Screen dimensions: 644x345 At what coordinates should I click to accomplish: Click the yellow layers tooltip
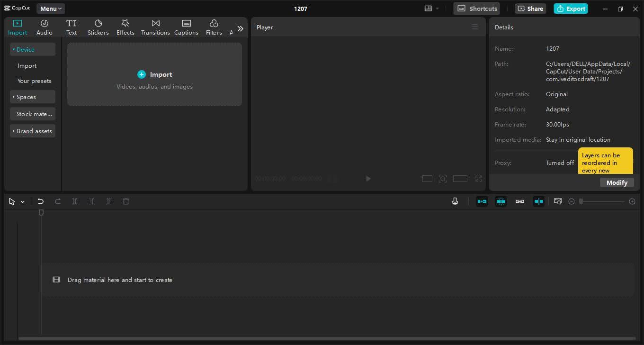coord(606,161)
